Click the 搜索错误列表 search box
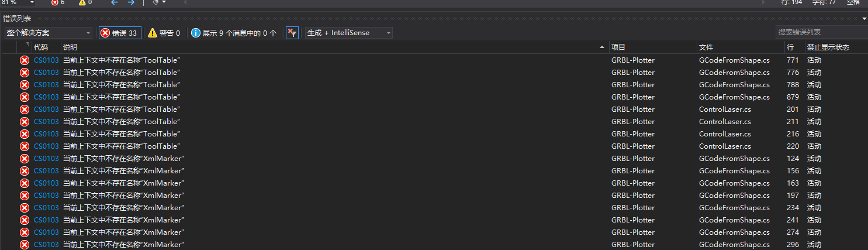The height and width of the screenshot is (250, 868). [818, 32]
